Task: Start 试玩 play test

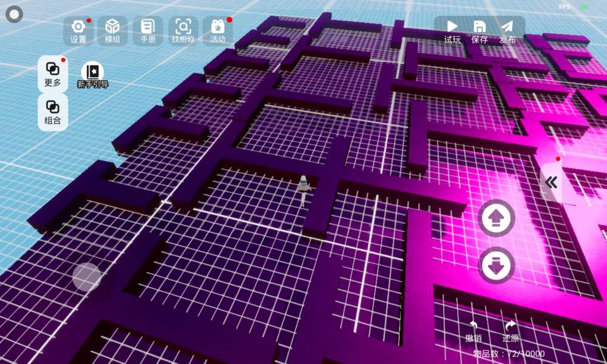Action: click(452, 31)
